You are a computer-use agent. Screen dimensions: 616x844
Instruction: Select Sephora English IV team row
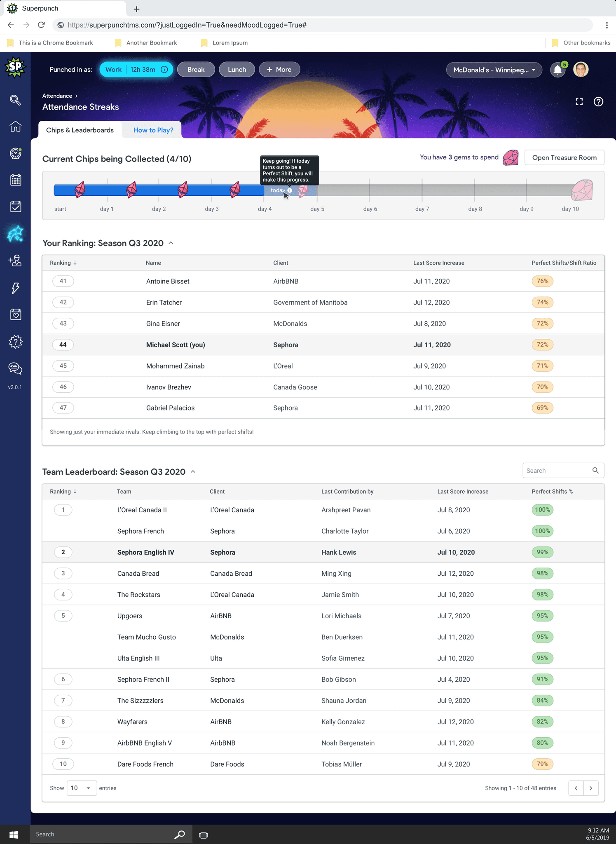[x=323, y=552]
